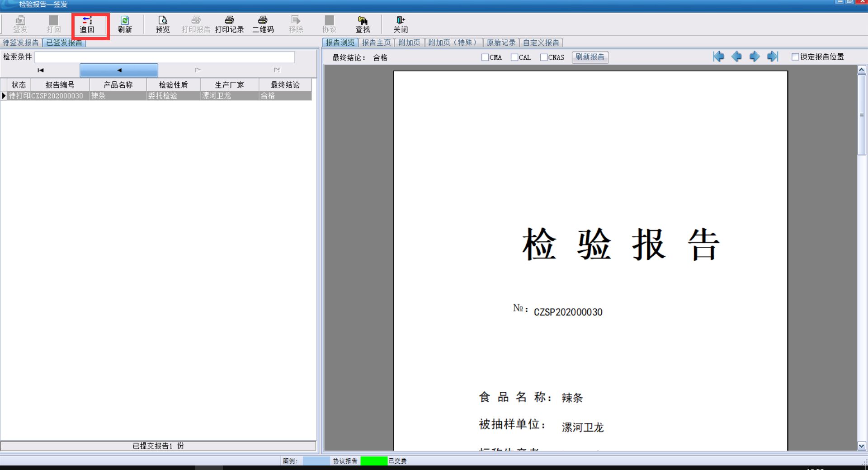Open the 报告主页 tab
Viewport: 868px width, 470px height.
(x=376, y=42)
